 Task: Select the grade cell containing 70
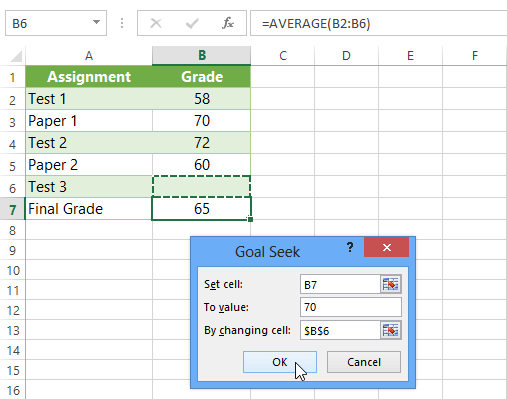pos(202,121)
